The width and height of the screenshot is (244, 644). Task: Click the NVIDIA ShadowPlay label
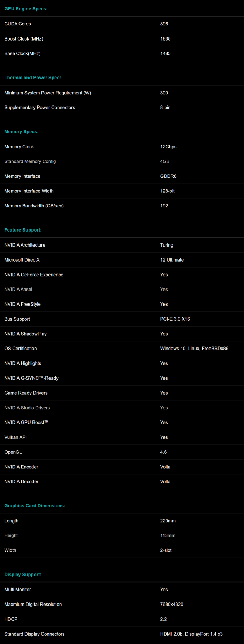(x=25, y=334)
